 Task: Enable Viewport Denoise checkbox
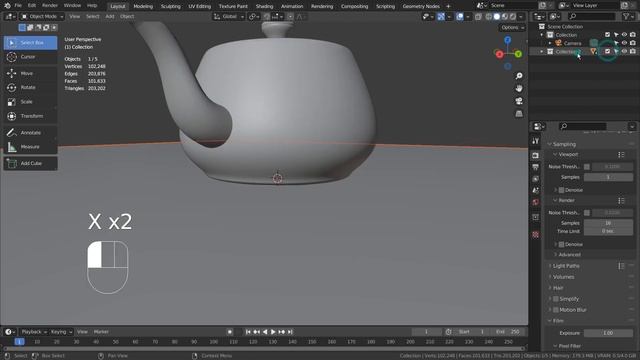click(x=561, y=190)
